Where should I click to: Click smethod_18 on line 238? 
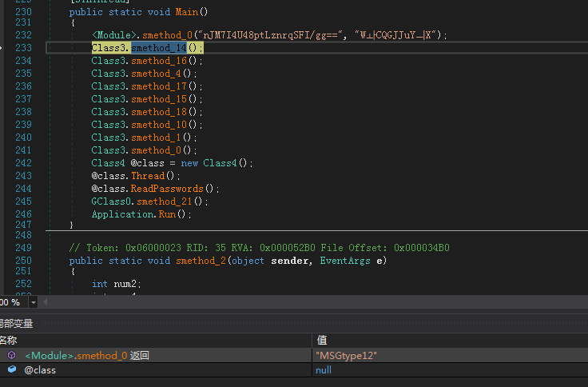pos(159,111)
